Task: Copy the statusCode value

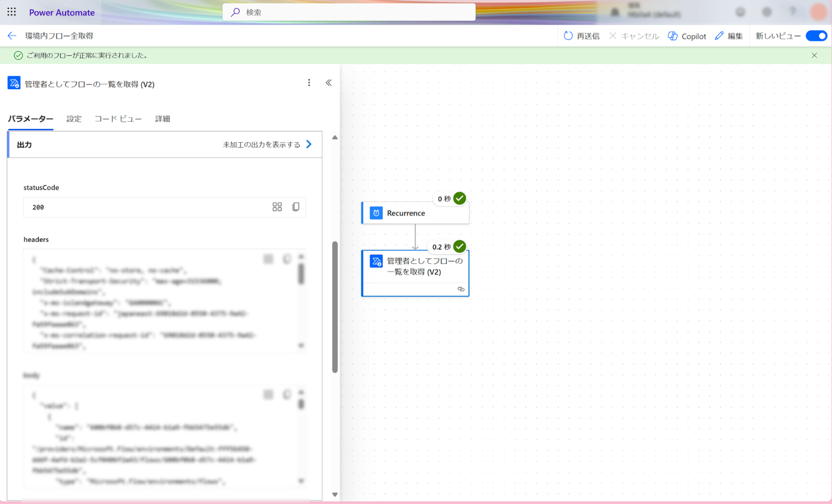Action: (296, 207)
